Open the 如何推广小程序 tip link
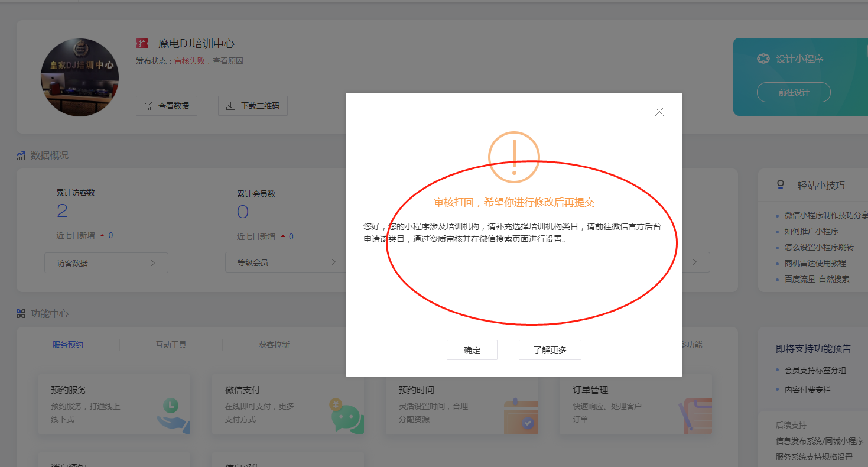Viewport: 868px width, 467px height. [x=811, y=231]
